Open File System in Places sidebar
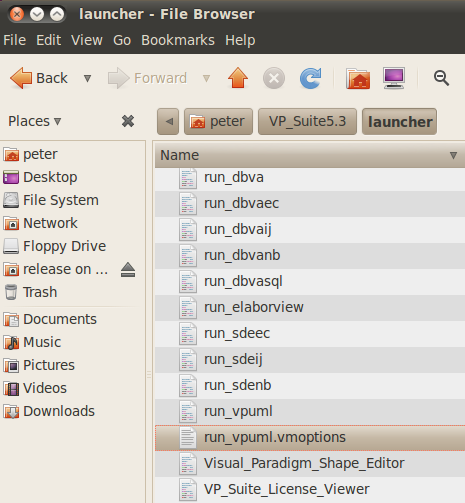 73,200
